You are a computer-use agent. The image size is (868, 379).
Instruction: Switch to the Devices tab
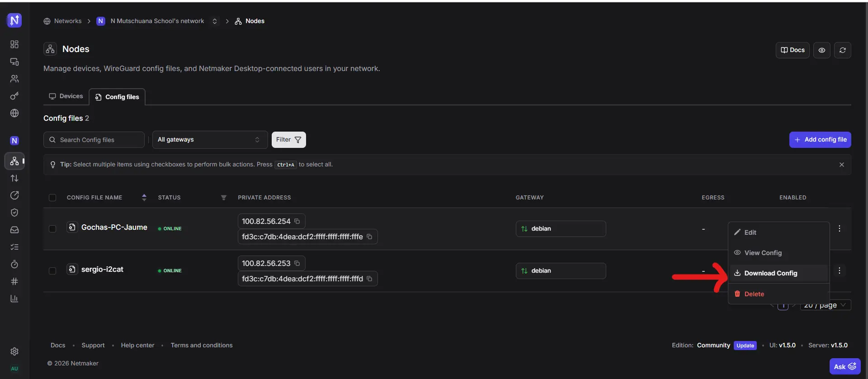(x=66, y=96)
